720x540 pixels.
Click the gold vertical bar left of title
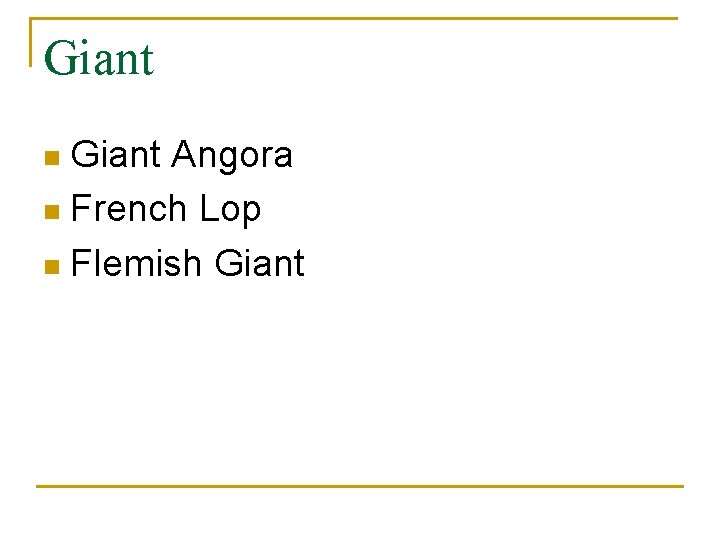point(32,42)
